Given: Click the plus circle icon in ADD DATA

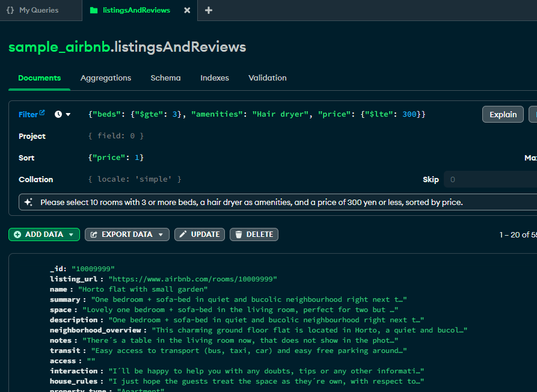Looking at the screenshot, I should [17, 234].
